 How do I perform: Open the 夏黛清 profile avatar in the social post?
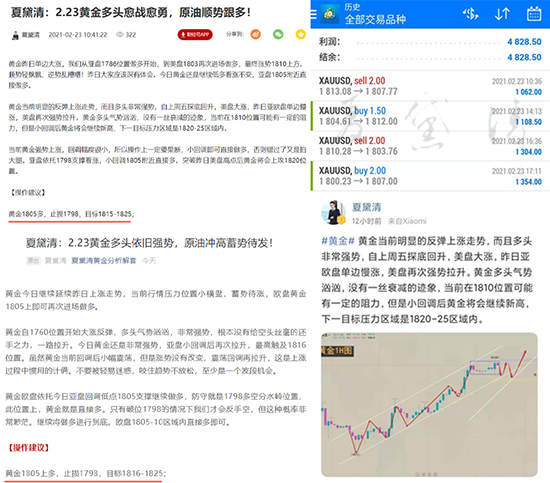click(x=334, y=213)
